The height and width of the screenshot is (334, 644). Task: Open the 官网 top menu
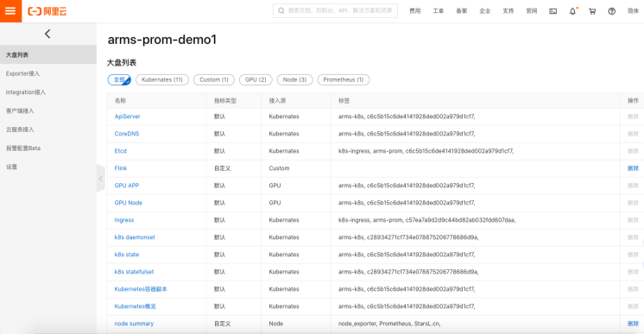click(532, 11)
